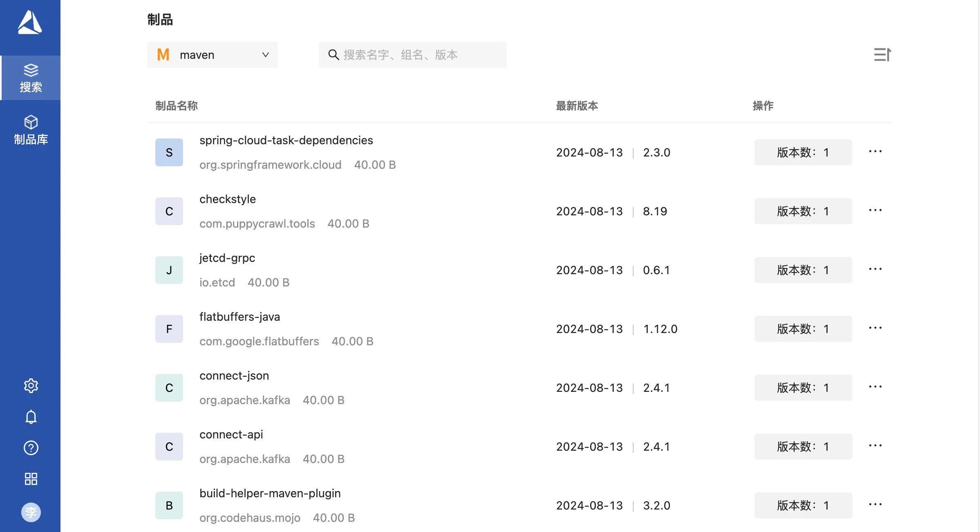Click 版本数 button for build-helper-maven-plugin
980x532 pixels.
[x=803, y=505]
